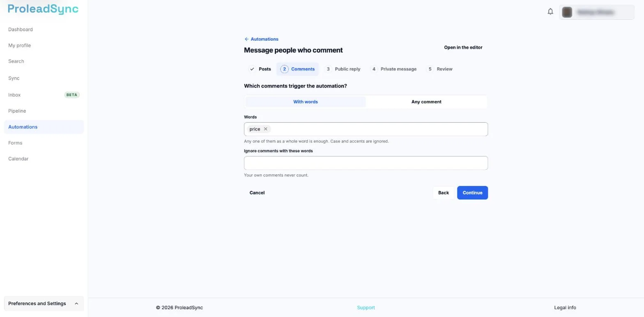Viewport: 644px width, 317px height.
Task: Click the back arrow beside Automations
Action: tap(246, 39)
